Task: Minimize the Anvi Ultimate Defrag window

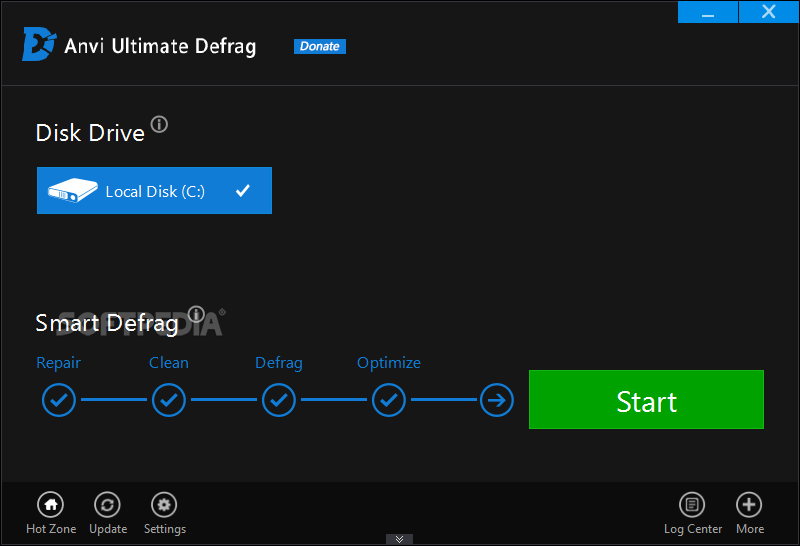Action: tap(708, 12)
